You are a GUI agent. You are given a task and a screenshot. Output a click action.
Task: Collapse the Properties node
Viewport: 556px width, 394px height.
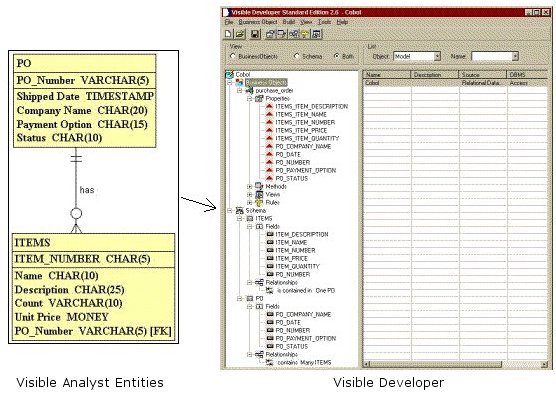(249, 99)
